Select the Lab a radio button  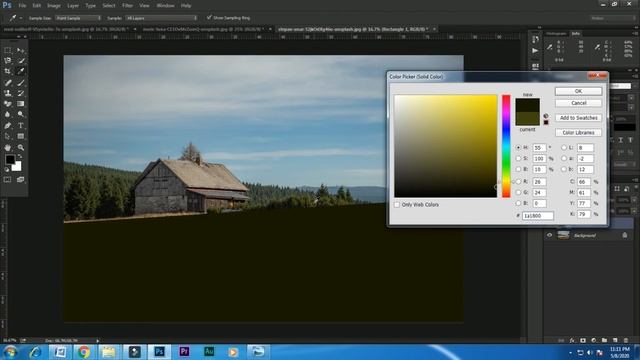pyautogui.click(x=564, y=158)
